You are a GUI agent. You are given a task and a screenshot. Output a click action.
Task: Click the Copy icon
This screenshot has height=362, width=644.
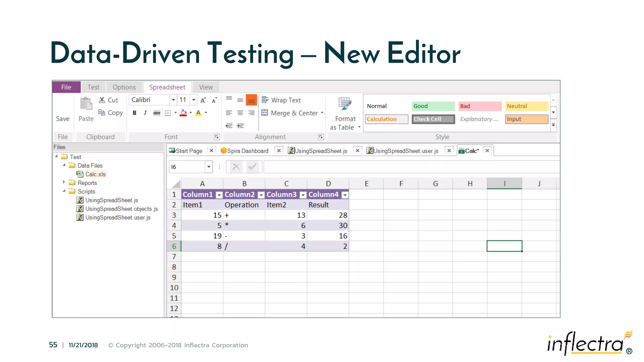102,112
